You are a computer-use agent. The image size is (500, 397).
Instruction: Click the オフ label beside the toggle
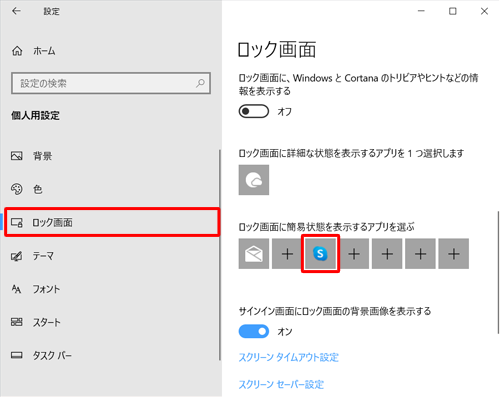tap(285, 112)
